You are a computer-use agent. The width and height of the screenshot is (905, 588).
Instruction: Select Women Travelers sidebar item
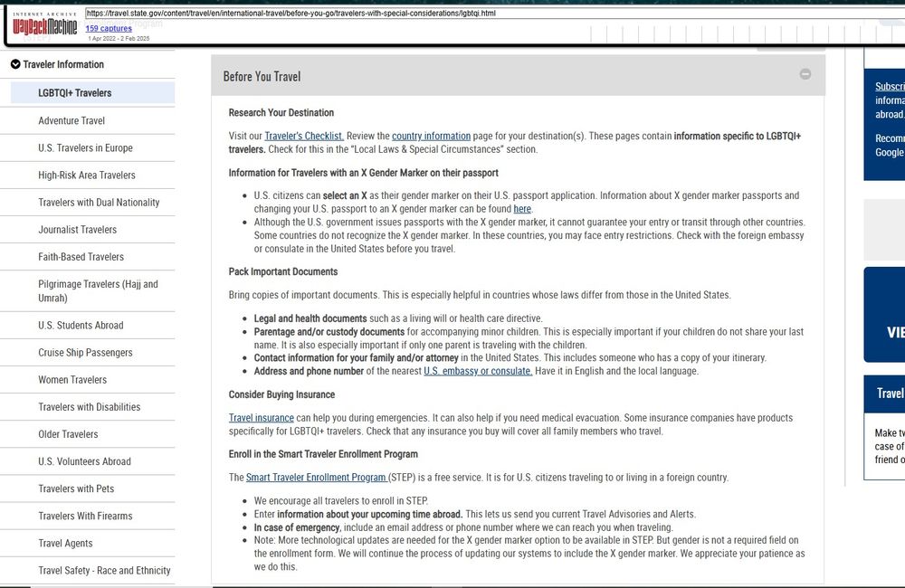click(x=72, y=379)
